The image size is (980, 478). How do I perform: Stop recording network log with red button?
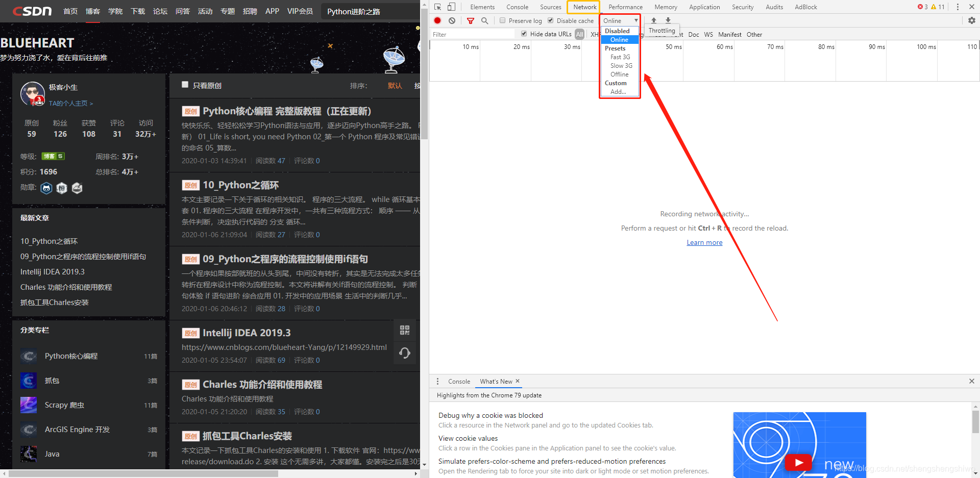point(437,20)
